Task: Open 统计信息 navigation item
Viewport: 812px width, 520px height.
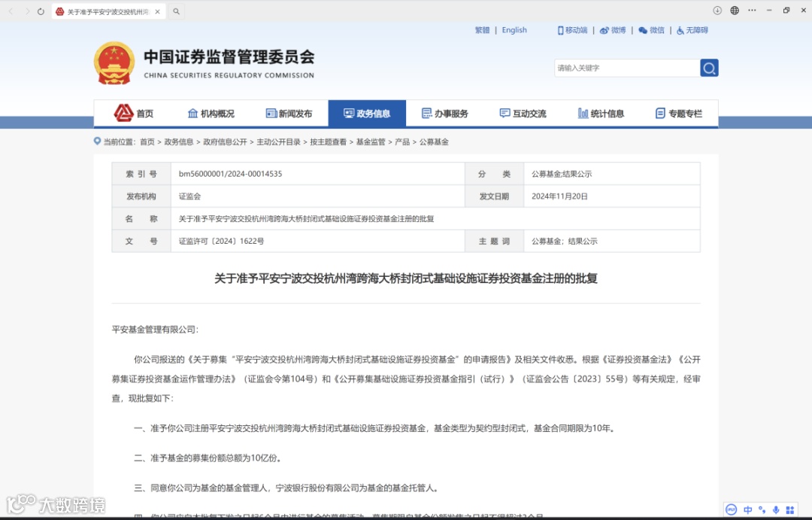Action: coord(601,114)
